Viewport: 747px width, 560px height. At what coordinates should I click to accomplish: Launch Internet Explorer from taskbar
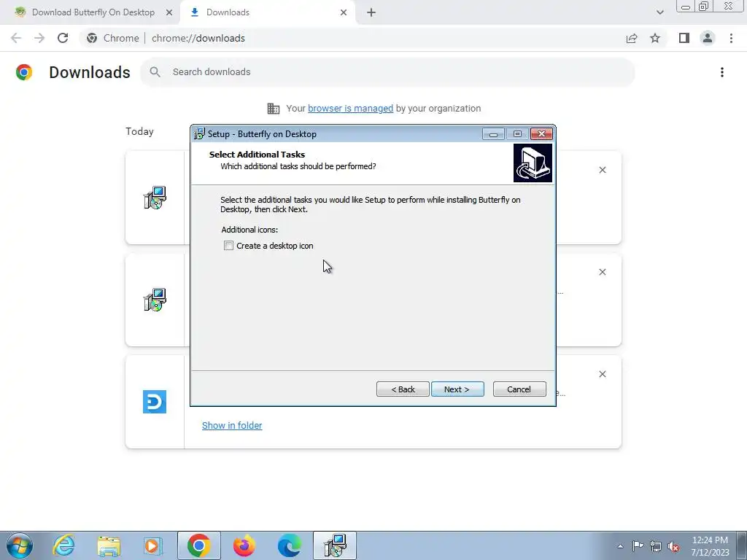63,545
